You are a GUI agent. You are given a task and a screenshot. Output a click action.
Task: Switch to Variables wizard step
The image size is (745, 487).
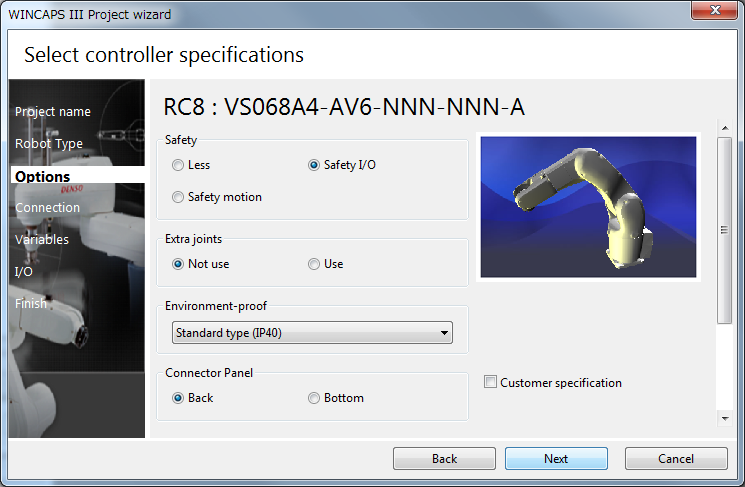pos(42,240)
